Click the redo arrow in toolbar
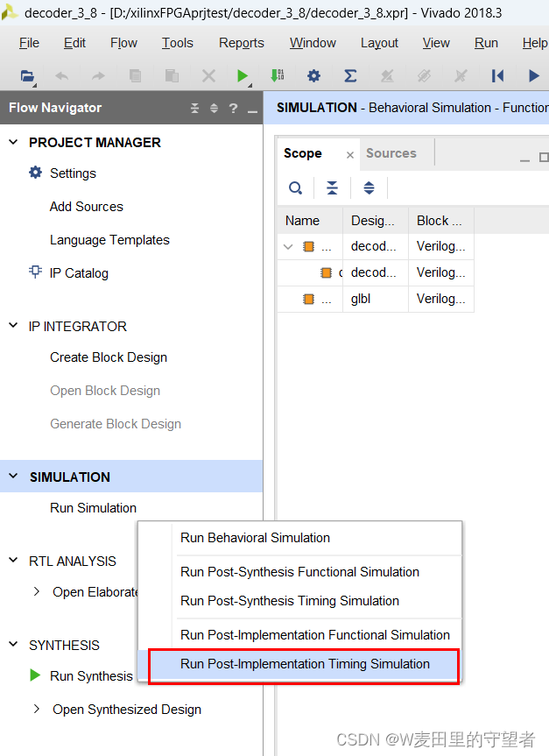 [x=98, y=75]
